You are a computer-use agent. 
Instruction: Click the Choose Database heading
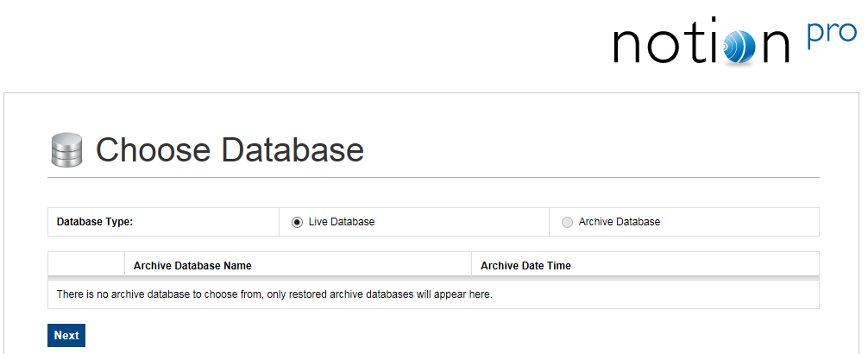pos(230,150)
